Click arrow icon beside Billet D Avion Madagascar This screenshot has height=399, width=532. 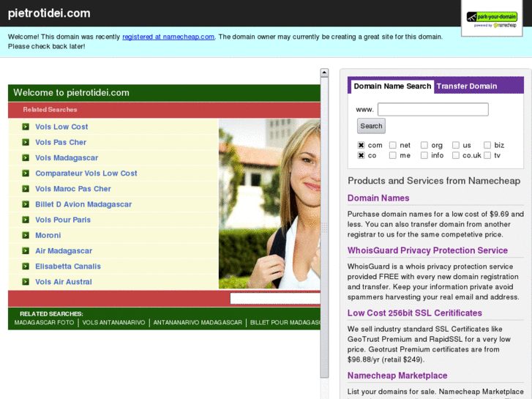coord(26,204)
